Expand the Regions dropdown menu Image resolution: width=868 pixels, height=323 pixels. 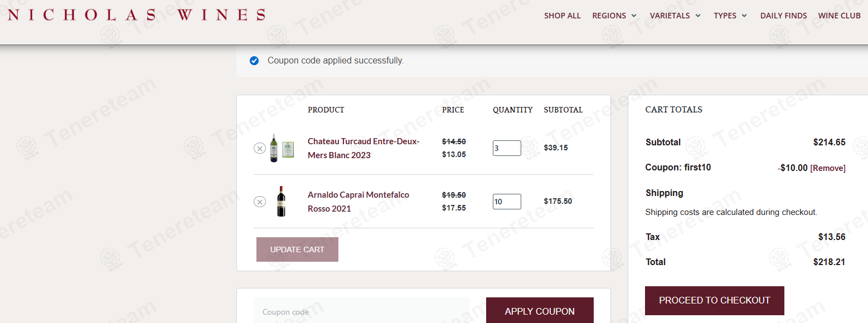(614, 16)
